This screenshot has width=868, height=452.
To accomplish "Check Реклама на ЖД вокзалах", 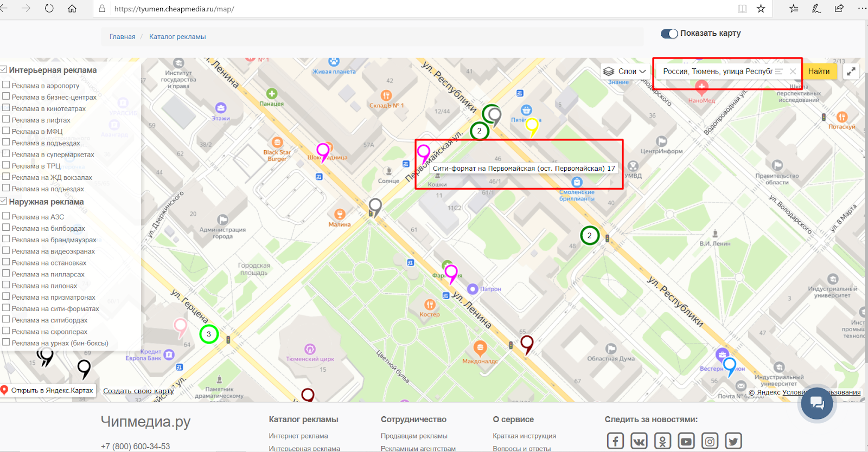I will pyautogui.click(x=7, y=176).
